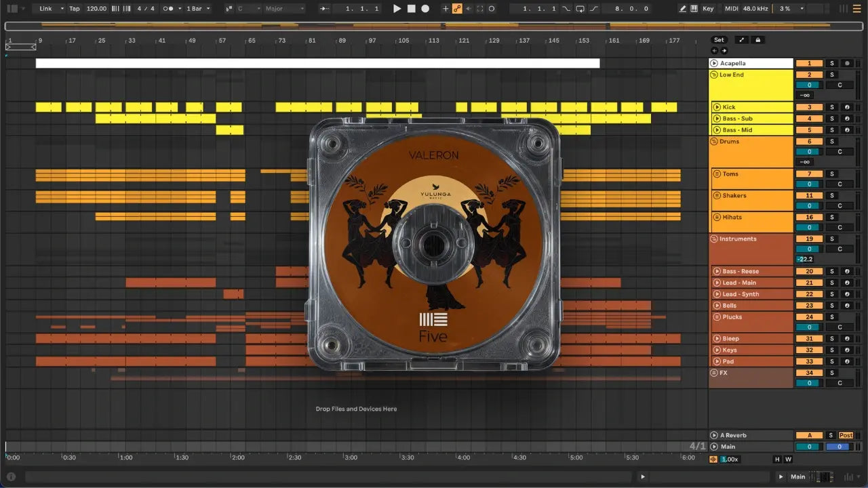
Task: Toggle the Optimize Arrangement Height icon
Action: (742, 40)
